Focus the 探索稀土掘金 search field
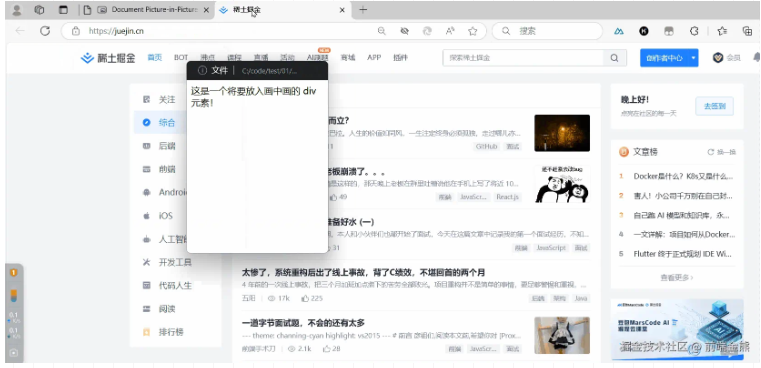761x368 pixels. tap(523, 58)
